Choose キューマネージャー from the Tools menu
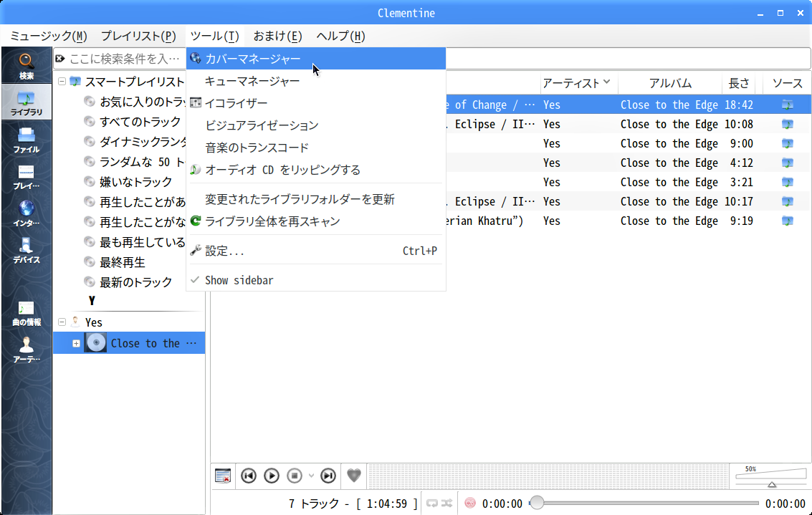812x515 pixels. coord(316,81)
